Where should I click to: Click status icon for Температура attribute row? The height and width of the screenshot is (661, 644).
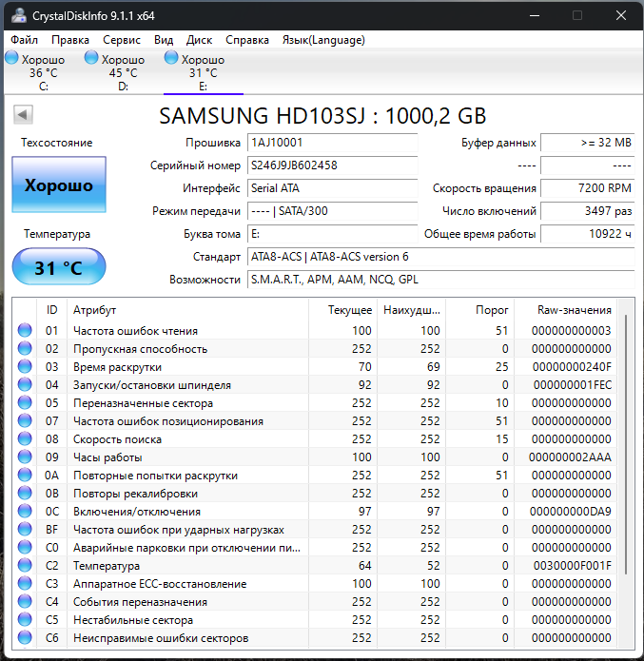coord(25,565)
